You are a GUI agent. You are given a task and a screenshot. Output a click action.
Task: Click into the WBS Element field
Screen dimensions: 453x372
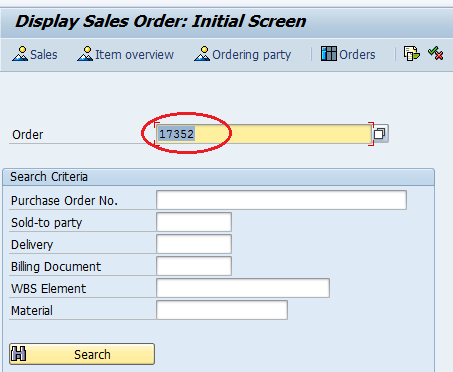point(243,288)
